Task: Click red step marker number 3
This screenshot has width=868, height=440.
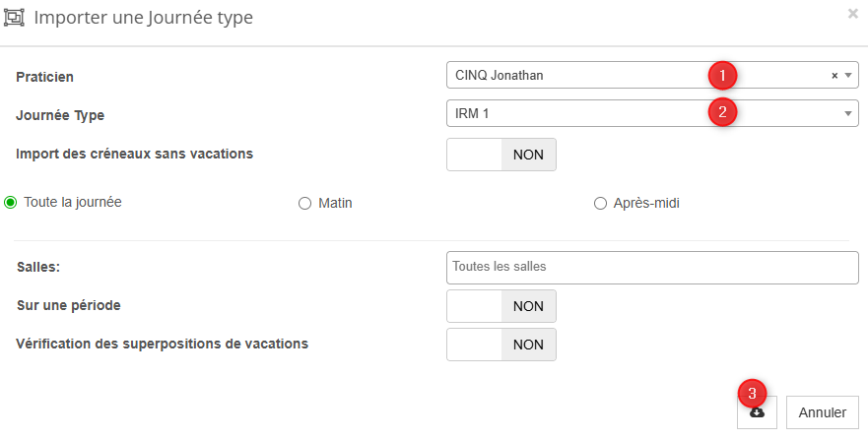Action: tap(752, 393)
